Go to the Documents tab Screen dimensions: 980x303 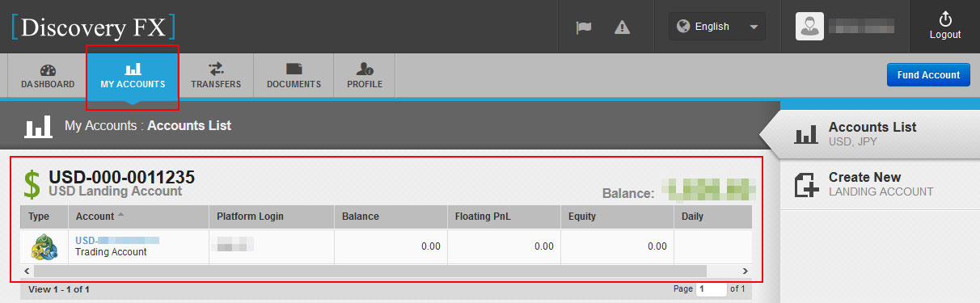click(x=294, y=77)
